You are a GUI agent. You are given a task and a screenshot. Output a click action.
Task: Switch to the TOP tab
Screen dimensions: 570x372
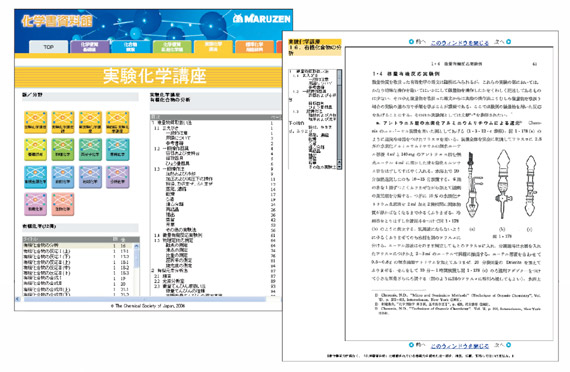48,47
